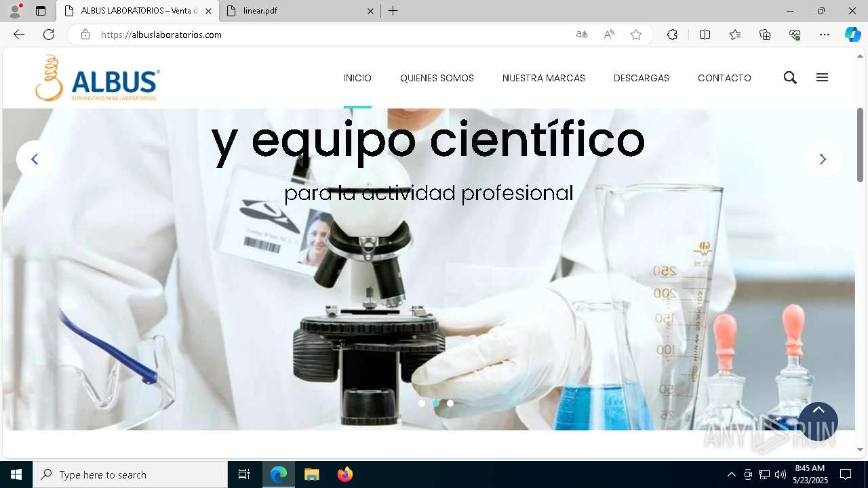Screen dimensions: 868x488
Task: Add page to favorites star icon
Action: tap(636, 35)
